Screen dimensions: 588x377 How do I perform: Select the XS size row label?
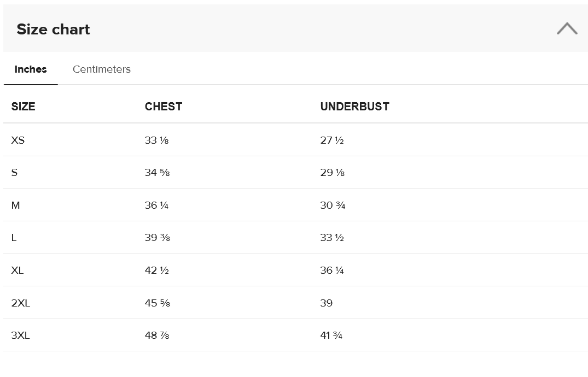point(18,140)
